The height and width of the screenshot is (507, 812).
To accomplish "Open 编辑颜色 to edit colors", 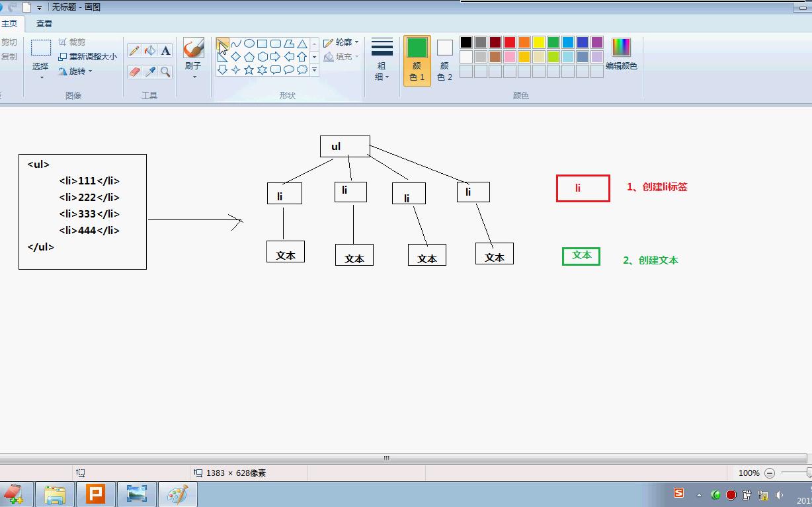I will click(620, 53).
